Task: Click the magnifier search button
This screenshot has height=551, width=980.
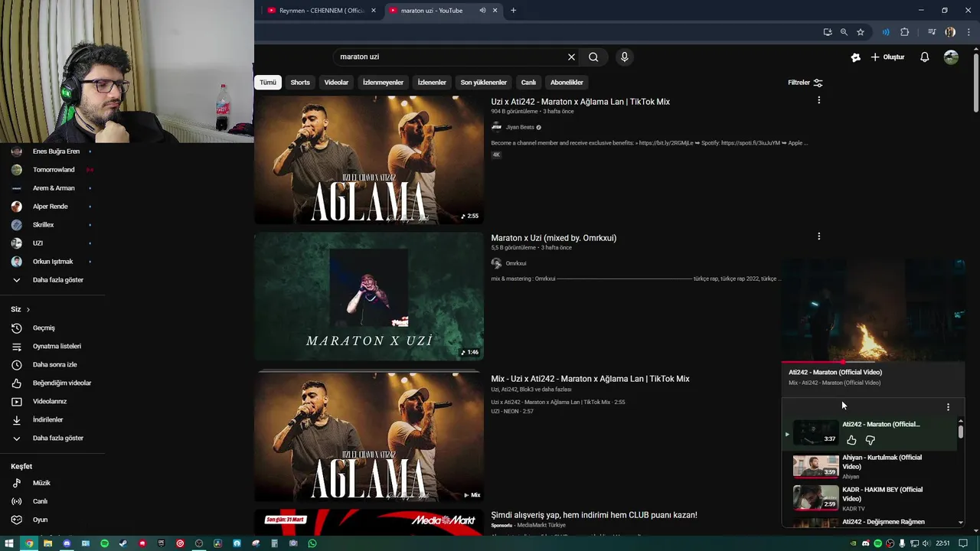Action: pos(593,57)
